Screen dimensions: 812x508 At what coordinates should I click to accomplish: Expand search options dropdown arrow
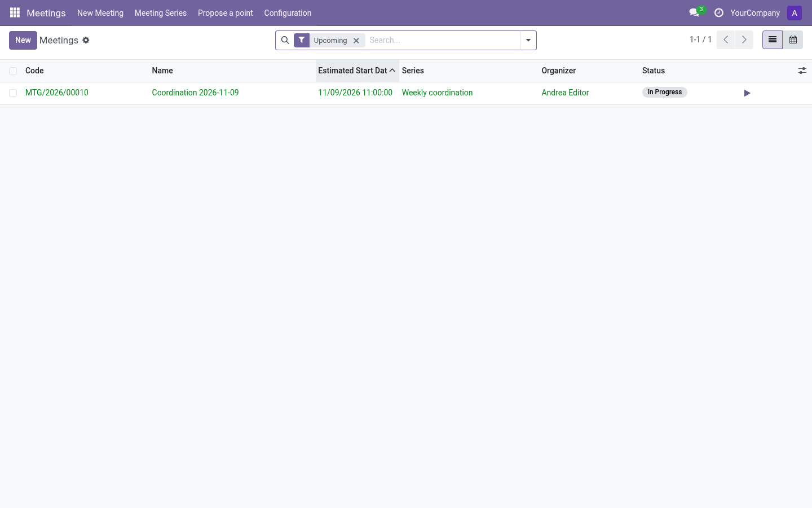(x=528, y=40)
